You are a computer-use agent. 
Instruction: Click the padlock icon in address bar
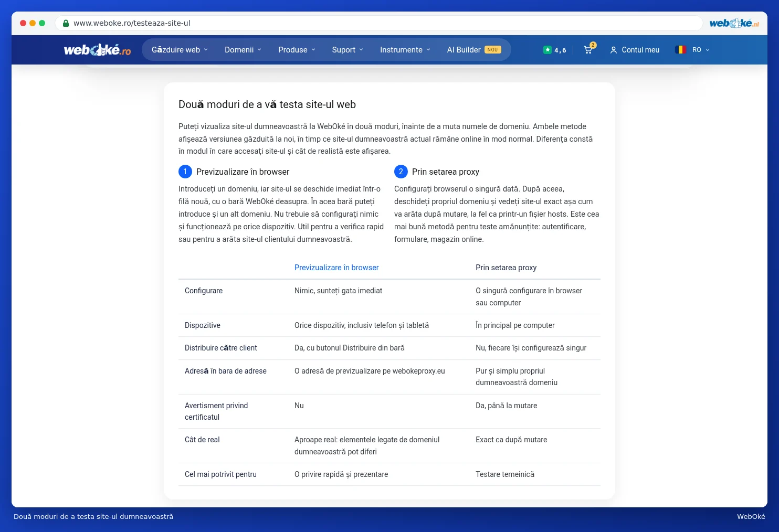click(x=66, y=23)
